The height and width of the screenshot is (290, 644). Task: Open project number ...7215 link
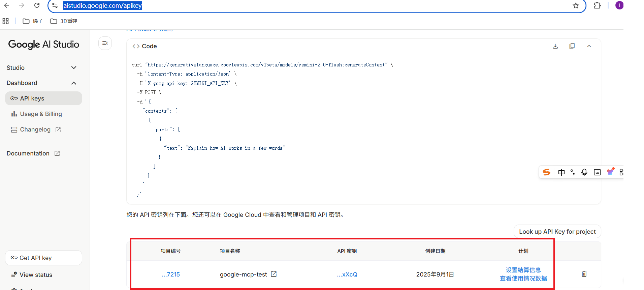click(171, 274)
